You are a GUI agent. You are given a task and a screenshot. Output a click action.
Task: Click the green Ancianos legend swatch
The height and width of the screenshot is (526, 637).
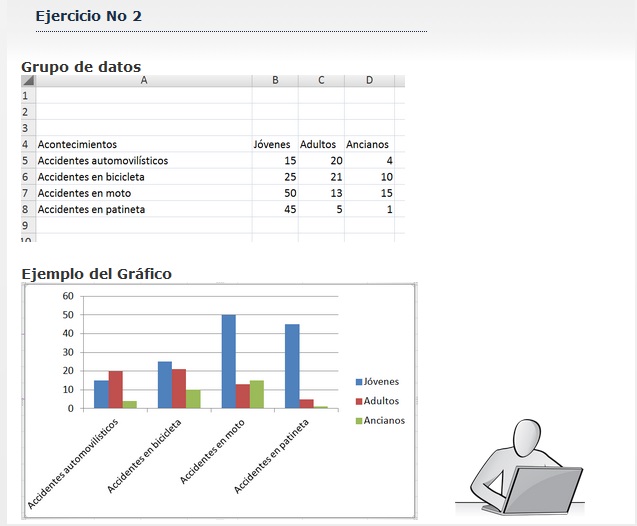(359, 421)
